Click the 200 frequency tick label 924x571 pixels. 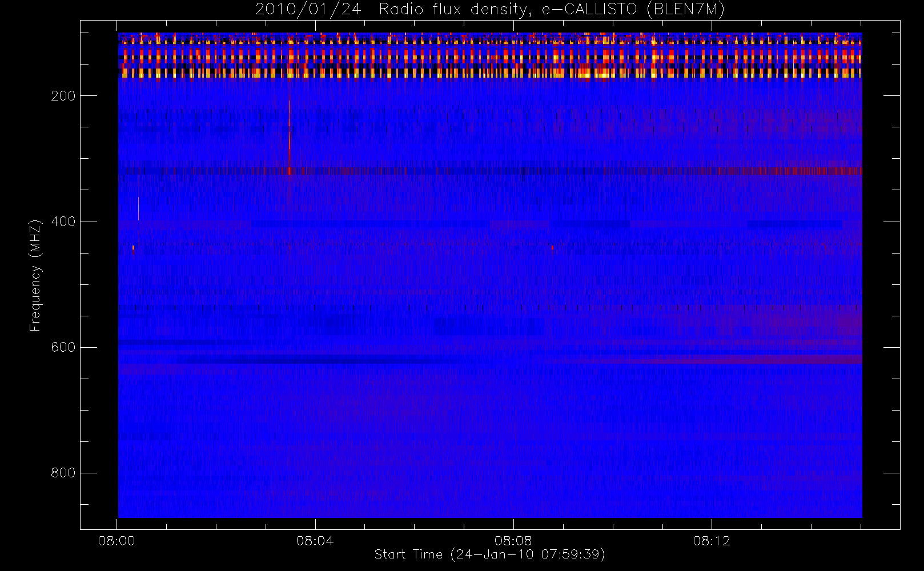63,96
